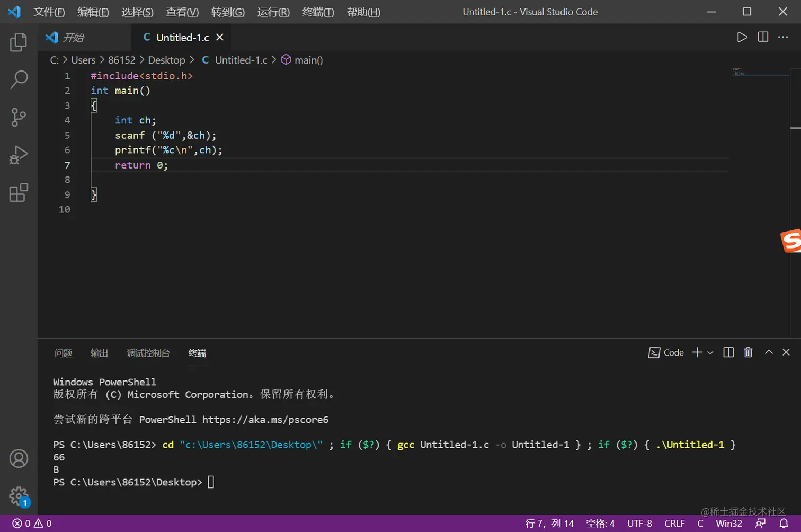Click the Visual Studio Code logo icon
801x532 pixels.
[x=14, y=12]
